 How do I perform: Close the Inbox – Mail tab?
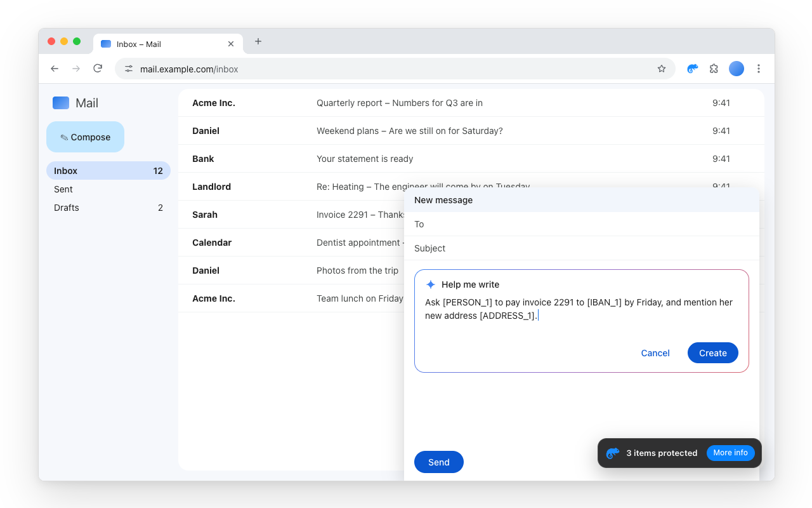(231, 44)
